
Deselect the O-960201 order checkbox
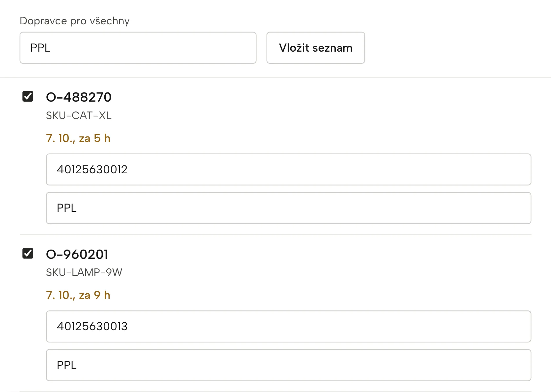[28, 253]
